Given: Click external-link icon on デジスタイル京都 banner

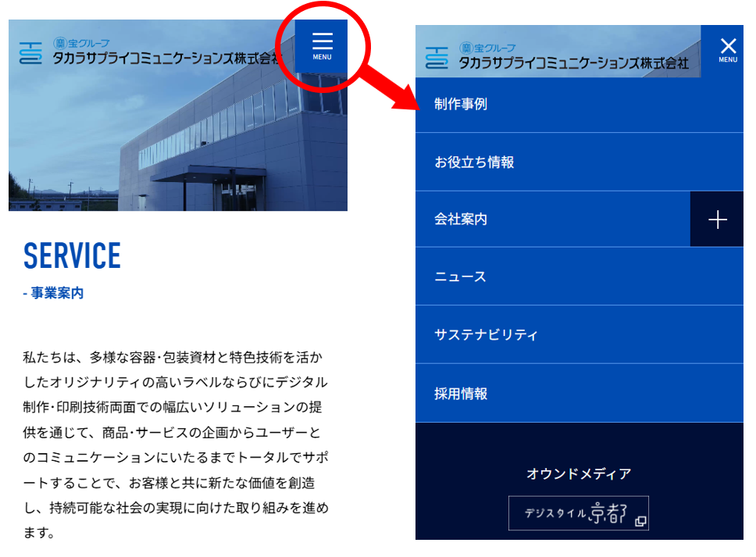Looking at the screenshot, I should [x=640, y=521].
